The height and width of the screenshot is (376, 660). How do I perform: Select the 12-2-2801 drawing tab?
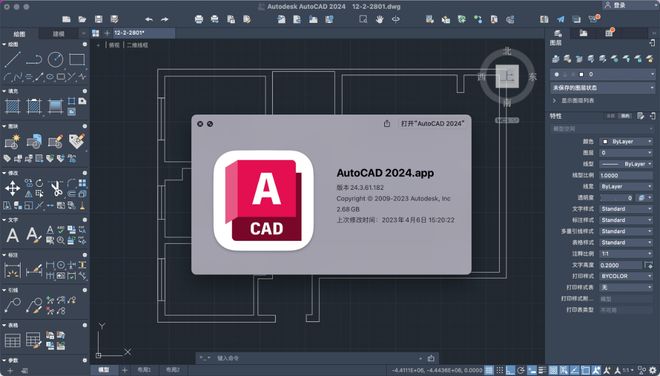click(x=144, y=33)
